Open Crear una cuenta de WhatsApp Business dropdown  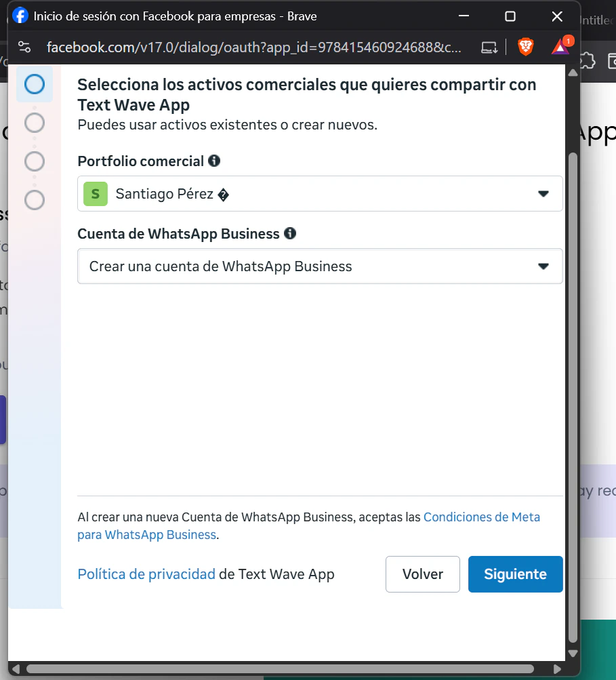320,266
